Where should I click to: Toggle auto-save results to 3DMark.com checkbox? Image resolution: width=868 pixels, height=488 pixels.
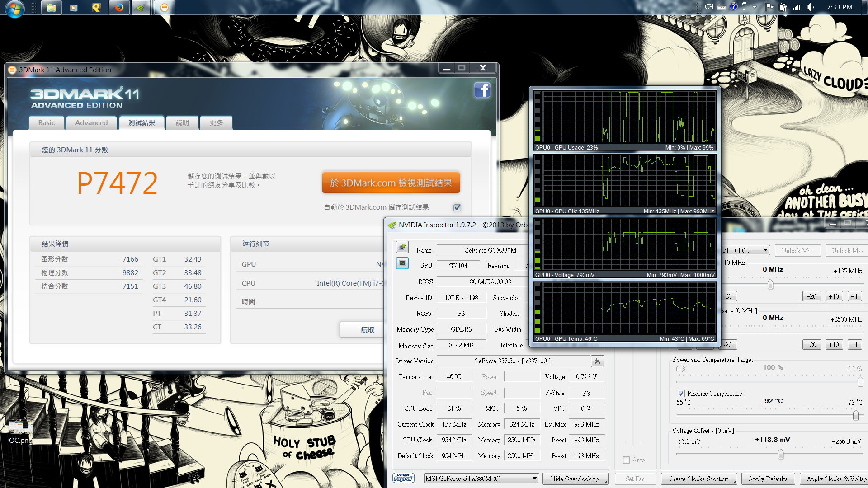point(457,207)
